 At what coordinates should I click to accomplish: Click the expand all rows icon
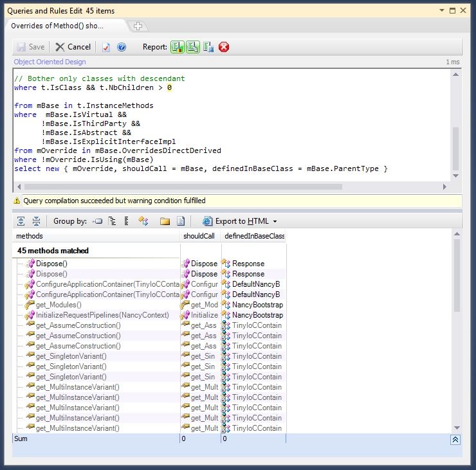coord(21,221)
